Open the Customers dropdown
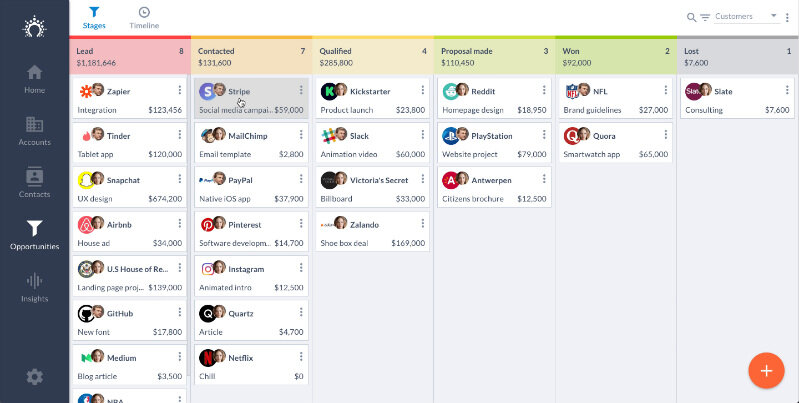This screenshot has width=799, height=403. pos(747,17)
